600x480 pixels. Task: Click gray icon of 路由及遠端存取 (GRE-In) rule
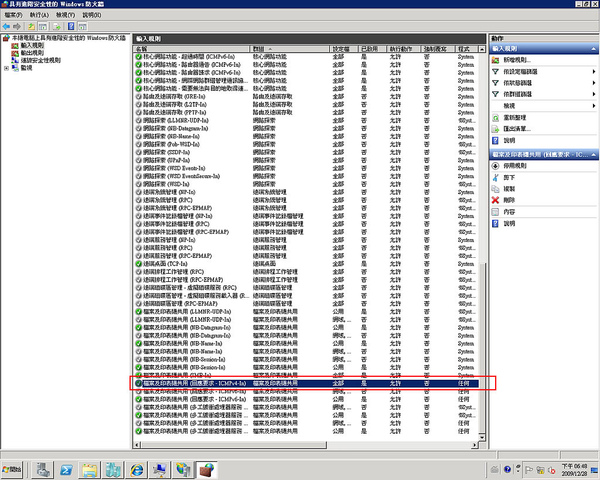click(139, 96)
